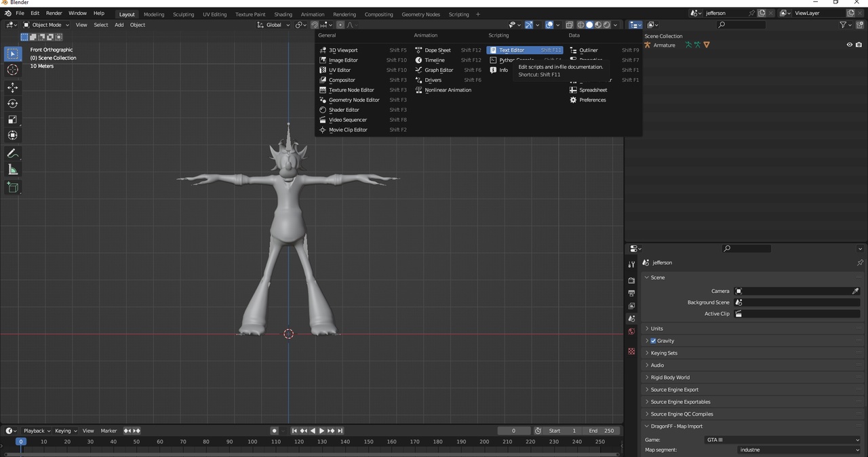Switch to solid viewport shading
Viewport: 868px width, 457px height.
point(589,25)
